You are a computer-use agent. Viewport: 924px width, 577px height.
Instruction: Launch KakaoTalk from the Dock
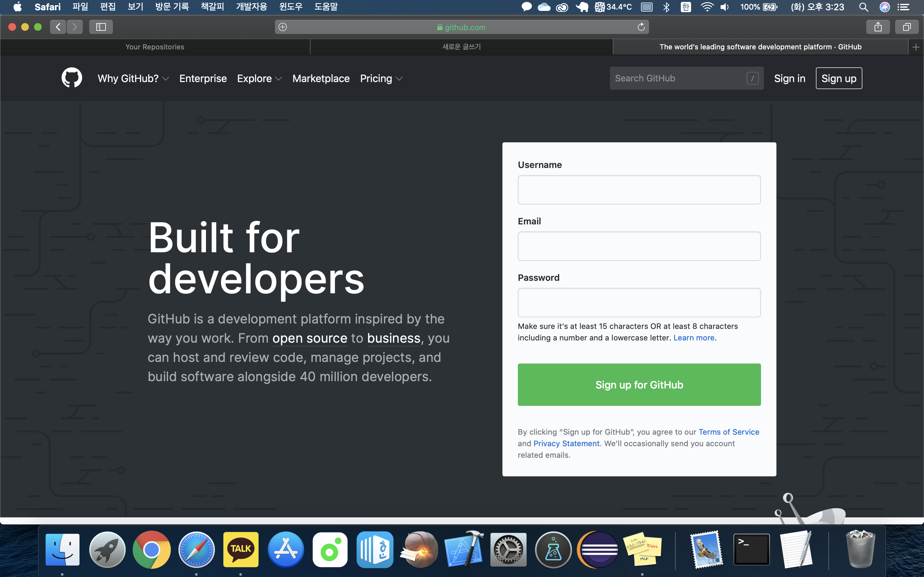[x=241, y=550]
